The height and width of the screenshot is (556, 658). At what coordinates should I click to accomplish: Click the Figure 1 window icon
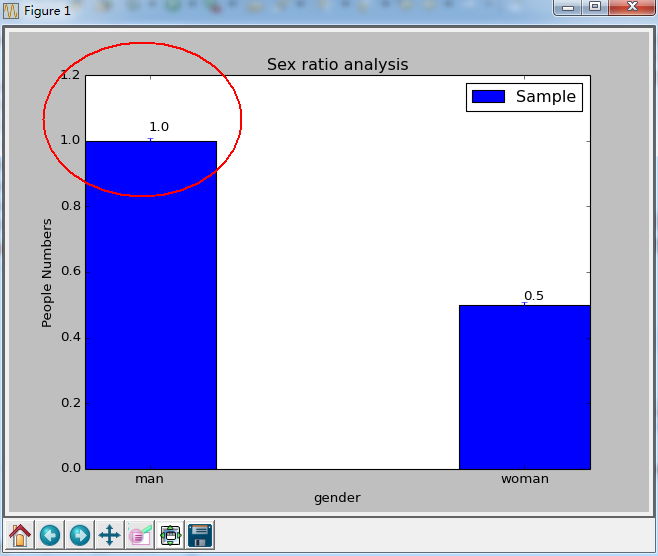[x=10, y=11]
